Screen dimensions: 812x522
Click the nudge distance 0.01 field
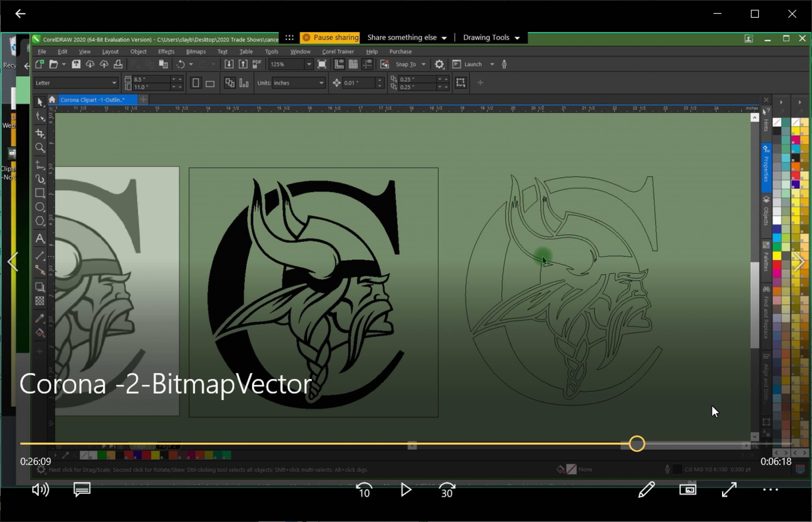(x=358, y=83)
